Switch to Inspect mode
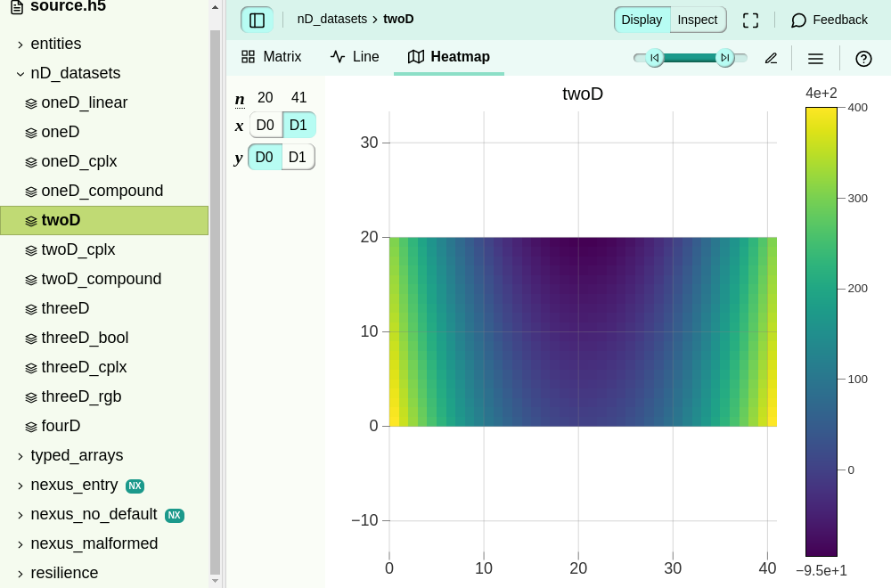 [698, 20]
